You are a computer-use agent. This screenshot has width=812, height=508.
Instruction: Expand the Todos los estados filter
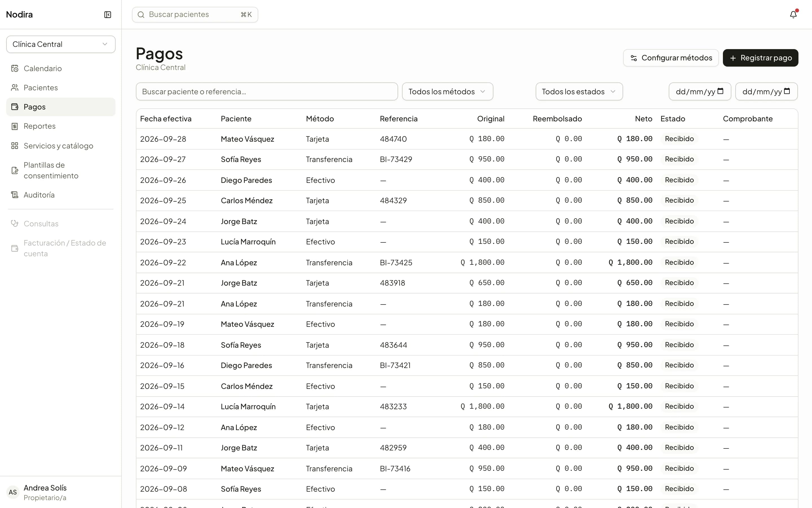coord(579,91)
